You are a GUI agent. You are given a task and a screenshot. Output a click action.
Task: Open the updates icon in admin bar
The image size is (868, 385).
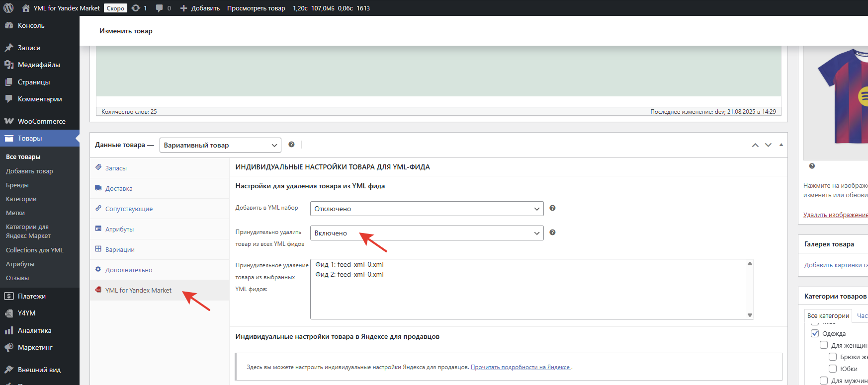tap(136, 8)
